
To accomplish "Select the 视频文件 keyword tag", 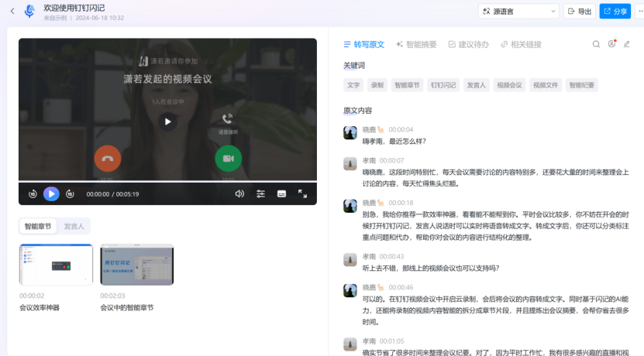I will tap(546, 85).
